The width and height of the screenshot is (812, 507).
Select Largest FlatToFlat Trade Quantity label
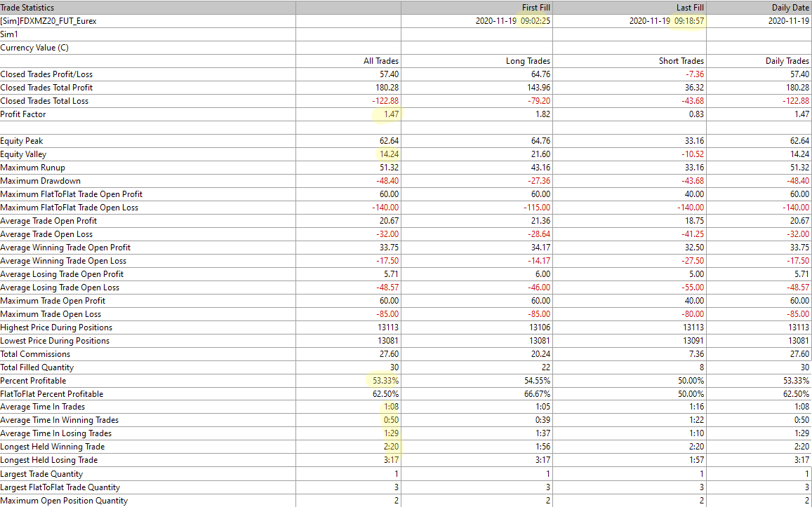pos(60,487)
